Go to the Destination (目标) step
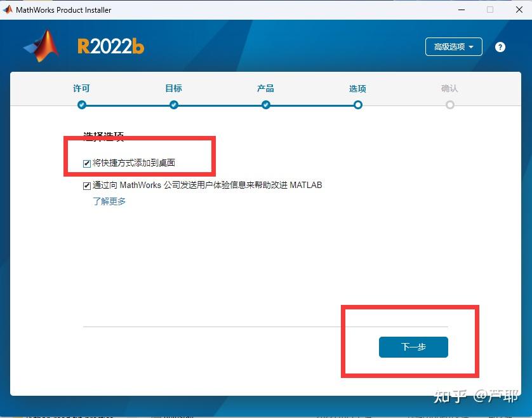 point(173,88)
